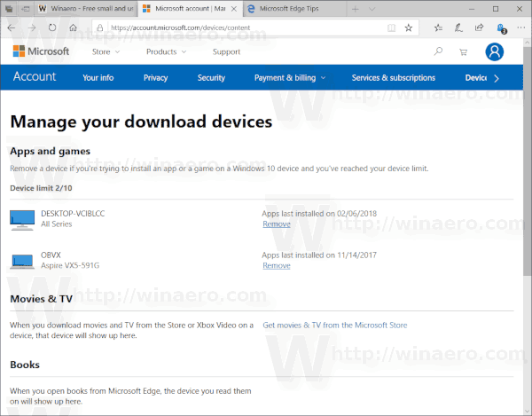Remove the OBVX Aspire device

(277, 265)
